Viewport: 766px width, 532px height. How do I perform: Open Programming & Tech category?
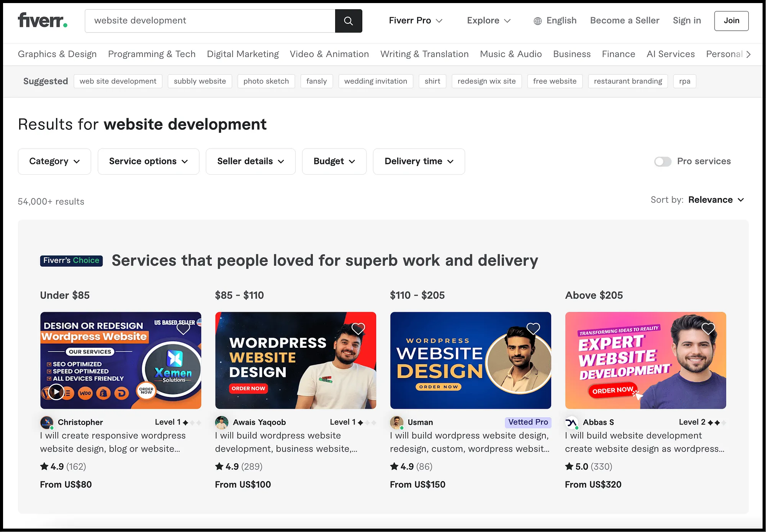point(152,54)
